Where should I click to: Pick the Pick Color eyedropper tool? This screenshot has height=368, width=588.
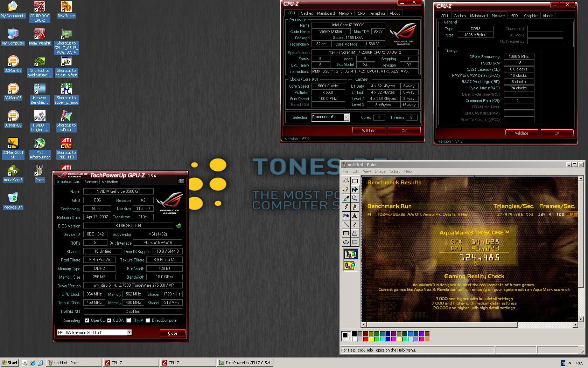pos(346,198)
